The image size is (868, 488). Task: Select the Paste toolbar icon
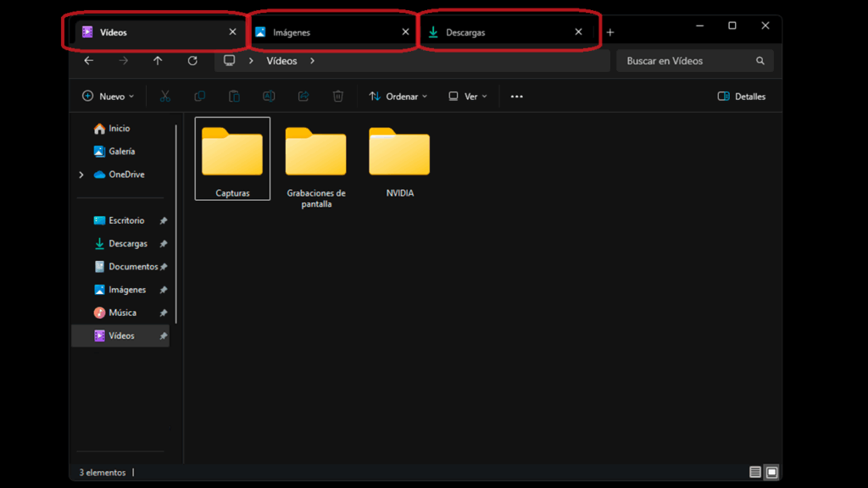(234, 96)
